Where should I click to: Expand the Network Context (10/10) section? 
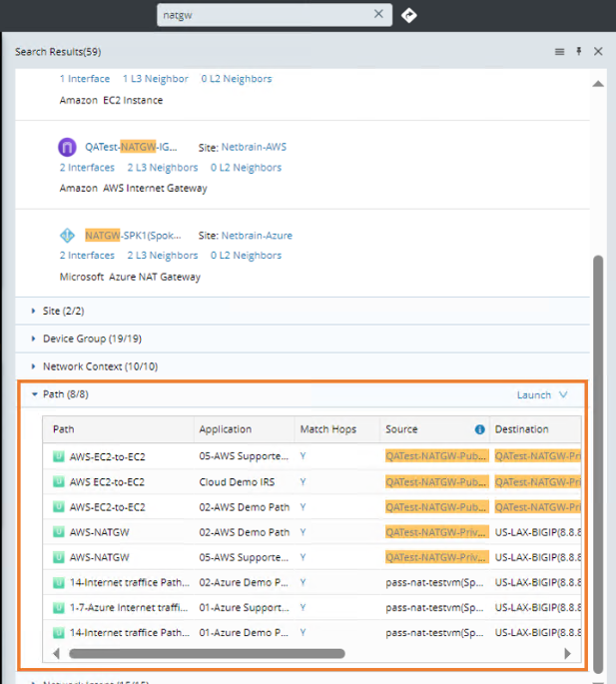pos(34,366)
